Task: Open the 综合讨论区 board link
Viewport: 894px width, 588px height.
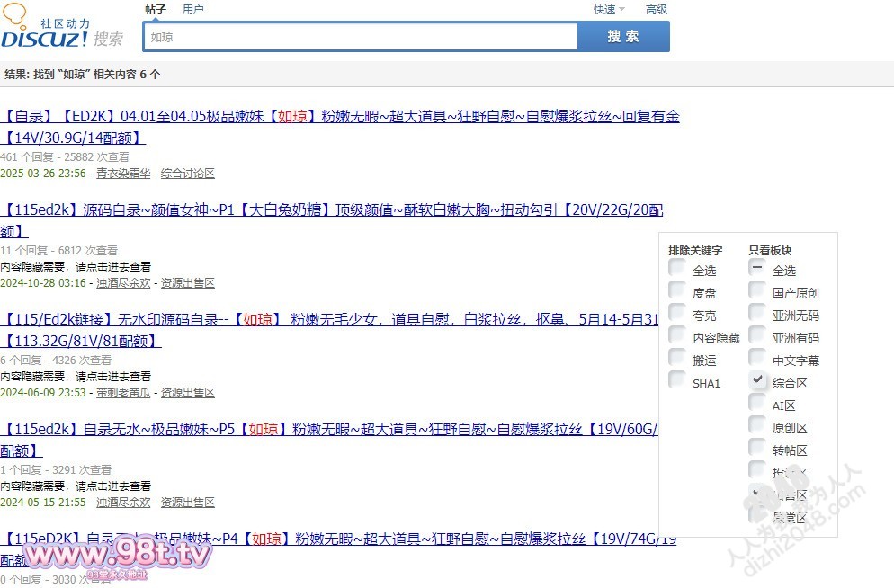Action: [x=188, y=173]
